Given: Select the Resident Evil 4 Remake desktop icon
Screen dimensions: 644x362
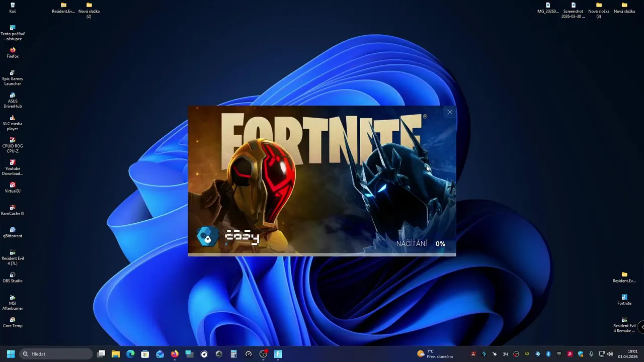Looking at the screenshot, I should pos(624,325).
